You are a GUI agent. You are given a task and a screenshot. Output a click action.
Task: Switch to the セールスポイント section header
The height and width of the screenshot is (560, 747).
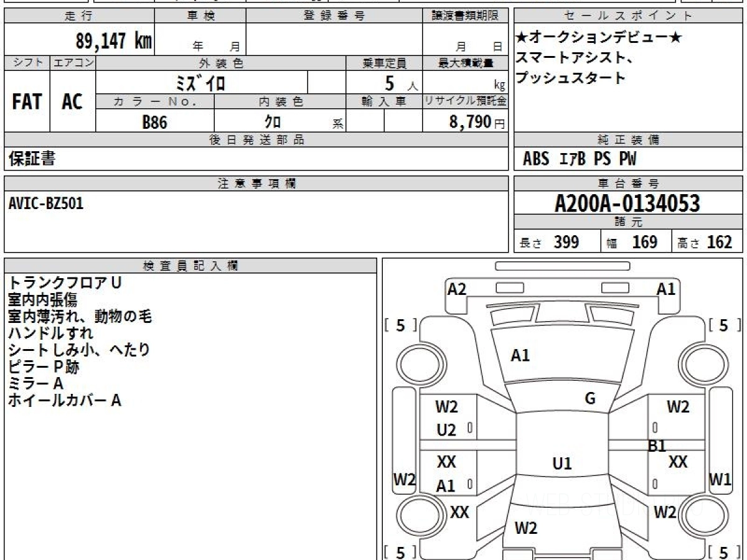[628, 16]
